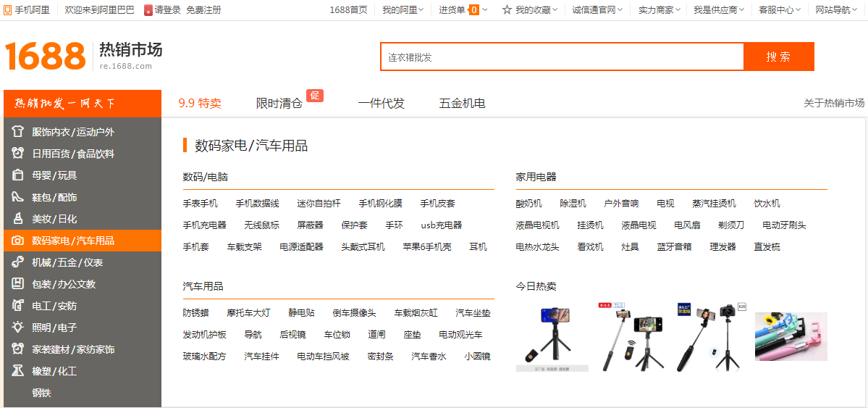
Task: Open the selfie stick with camera thumbnail
Action: (712, 337)
